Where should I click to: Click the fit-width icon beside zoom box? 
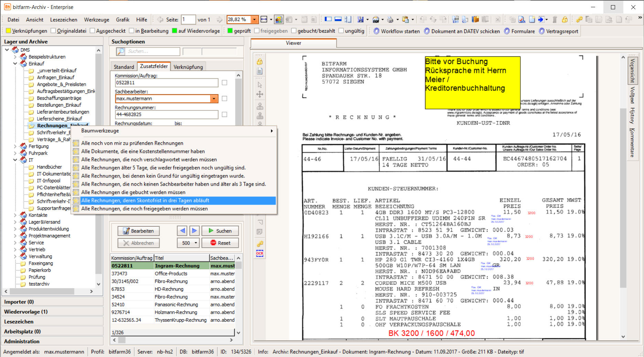click(x=264, y=20)
